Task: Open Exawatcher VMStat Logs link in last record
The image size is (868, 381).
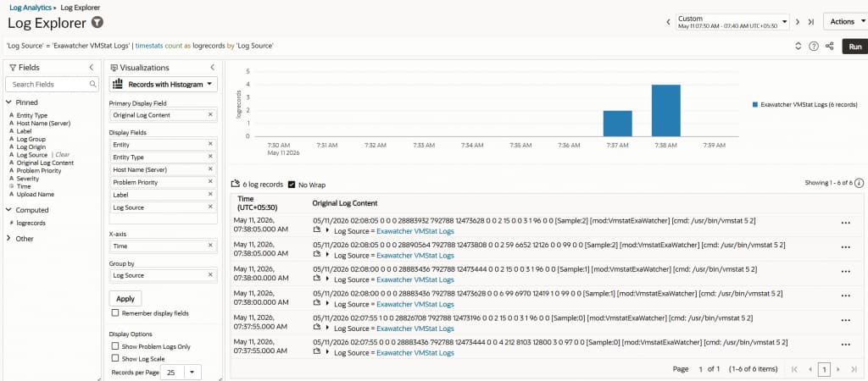Action: tap(415, 353)
